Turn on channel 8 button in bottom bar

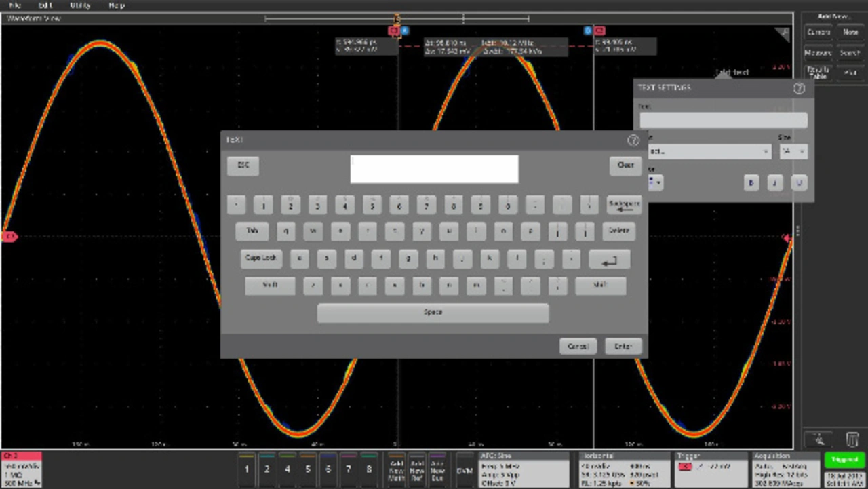369,468
